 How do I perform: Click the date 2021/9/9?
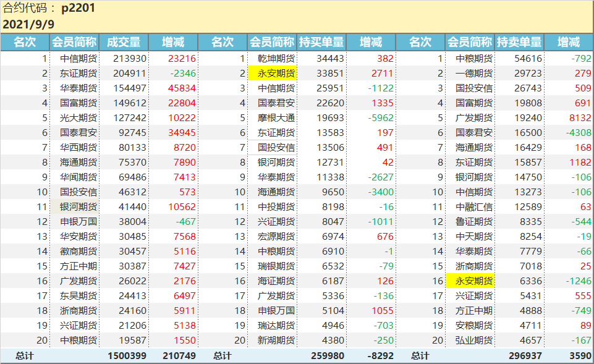[28, 24]
